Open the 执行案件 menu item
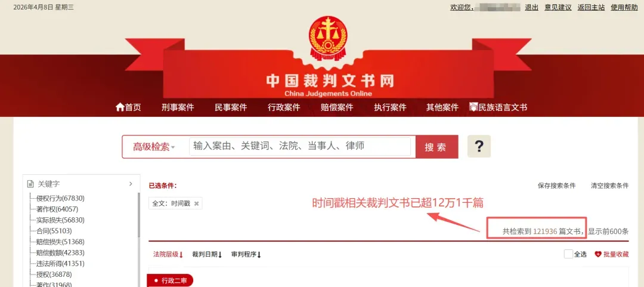Viewport: 644px width, 287px height. coord(390,107)
